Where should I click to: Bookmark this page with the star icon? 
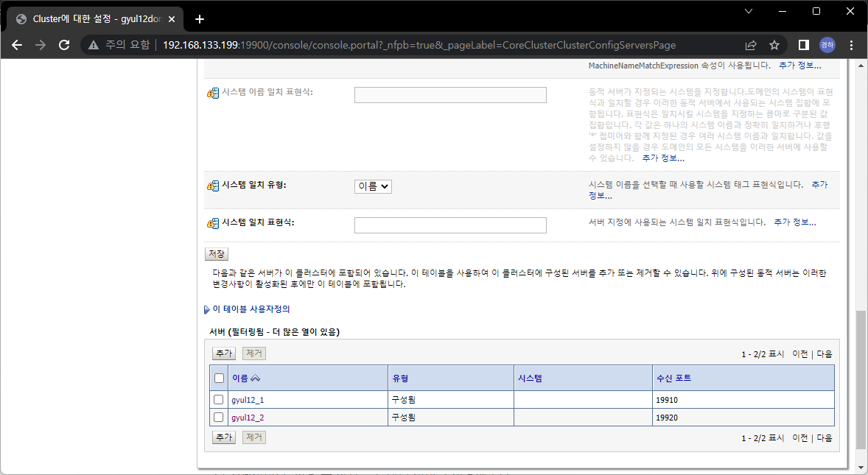click(x=774, y=45)
